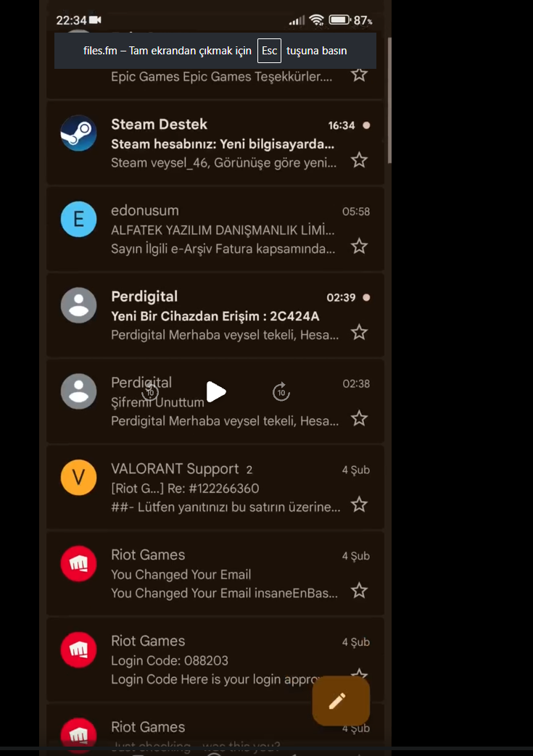The width and height of the screenshot is (533, 756).
Task: Click 'You Changed Your Email insaneEnBas...' preview
Action: [224, 593]
